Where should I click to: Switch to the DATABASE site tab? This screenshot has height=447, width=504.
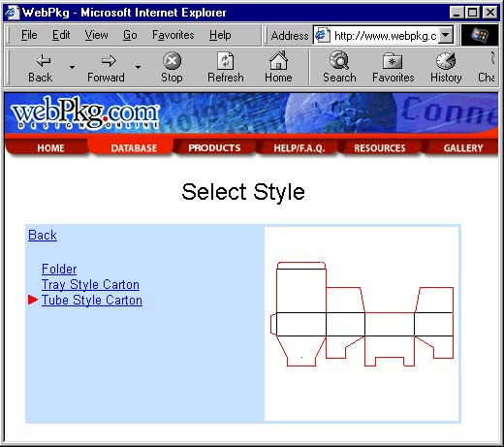pos(131,147)
